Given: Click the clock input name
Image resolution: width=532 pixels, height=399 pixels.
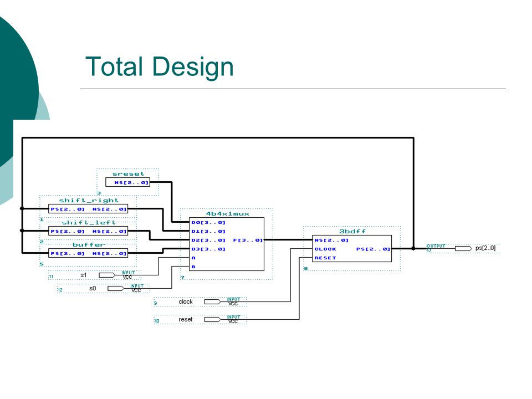Looking at the screenshot, I should click(186, 301).
